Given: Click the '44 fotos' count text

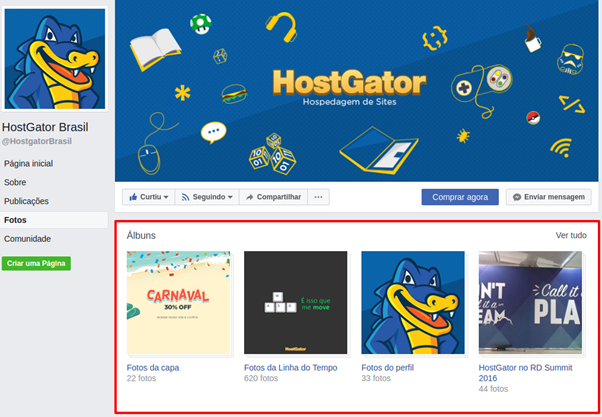Looking at the screenshot, I should tap(493, 389).
